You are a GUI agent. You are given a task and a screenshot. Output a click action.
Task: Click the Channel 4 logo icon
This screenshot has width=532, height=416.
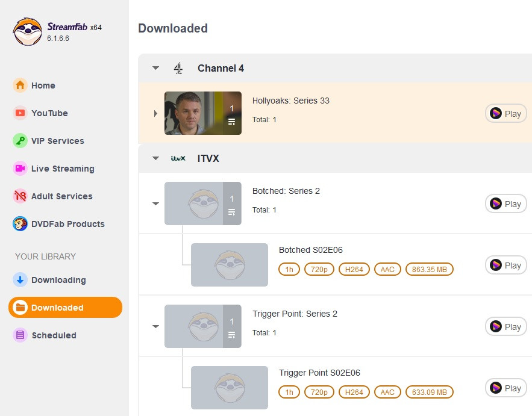pyautogui.click(x=178, y=68)
